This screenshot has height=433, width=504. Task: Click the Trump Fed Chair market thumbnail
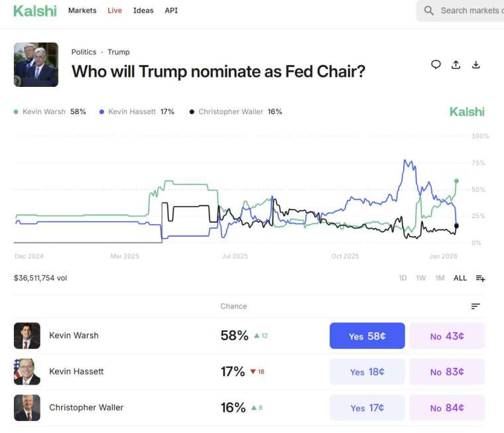point(36,65)
